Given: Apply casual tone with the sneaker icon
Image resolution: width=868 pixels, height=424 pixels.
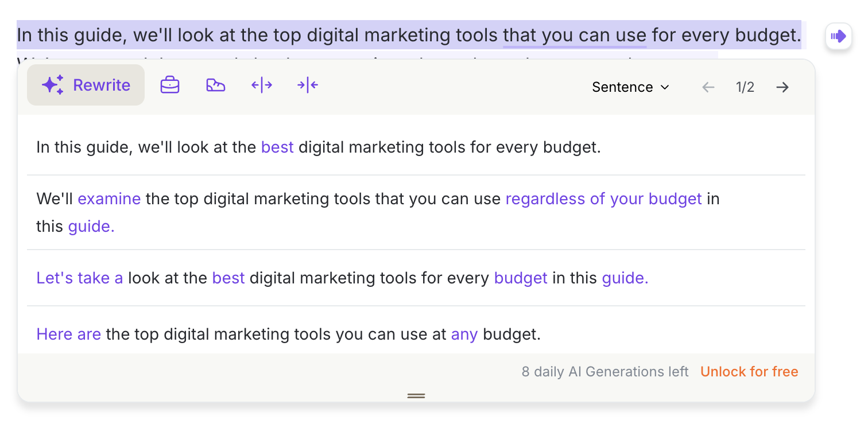Looking at the screenshot, I should (x=215, y=84).
